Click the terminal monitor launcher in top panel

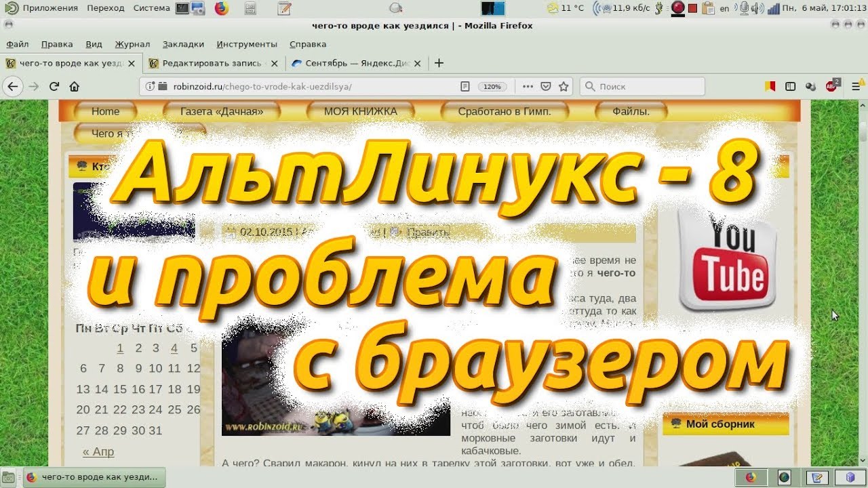coord(182,9)
